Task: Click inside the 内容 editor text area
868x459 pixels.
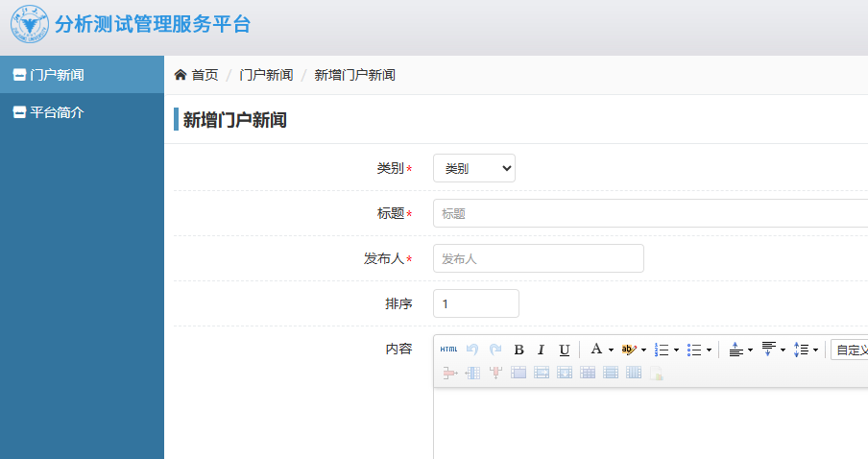Action: tap(650, 423)
